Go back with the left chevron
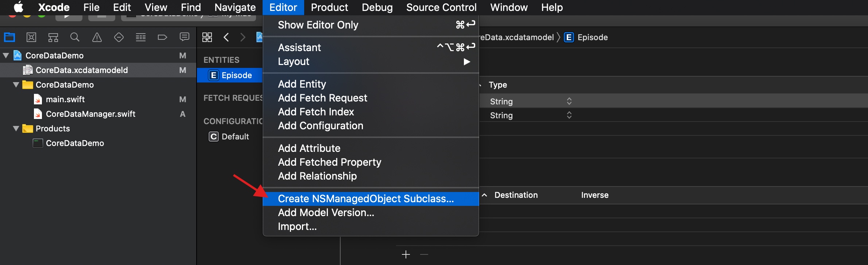This screenshot has height=265, width=868. click(x=226, y=37)
